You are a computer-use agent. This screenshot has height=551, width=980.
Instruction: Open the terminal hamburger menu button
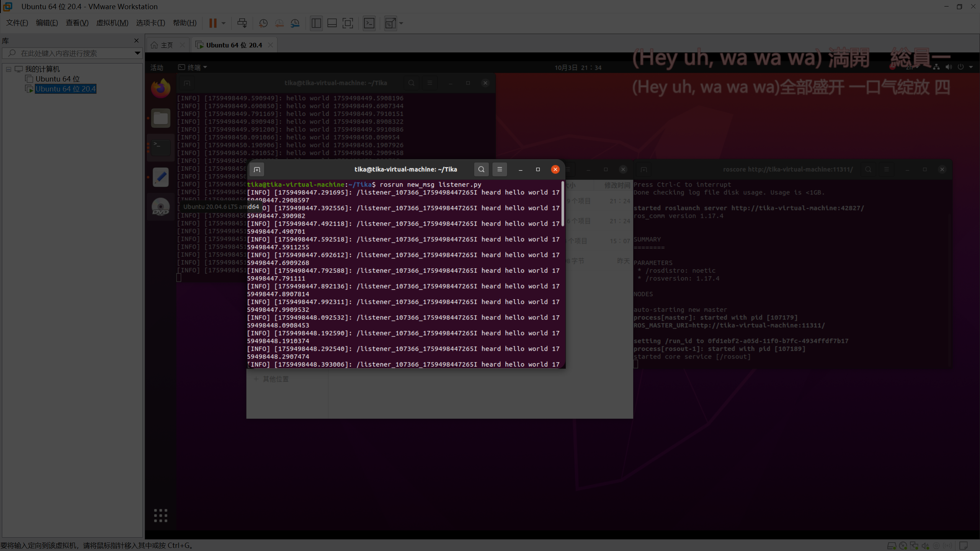tap(500, 170)
